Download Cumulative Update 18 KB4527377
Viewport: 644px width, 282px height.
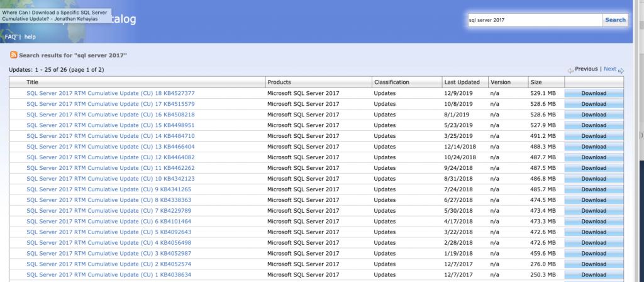tap(594, 93)
